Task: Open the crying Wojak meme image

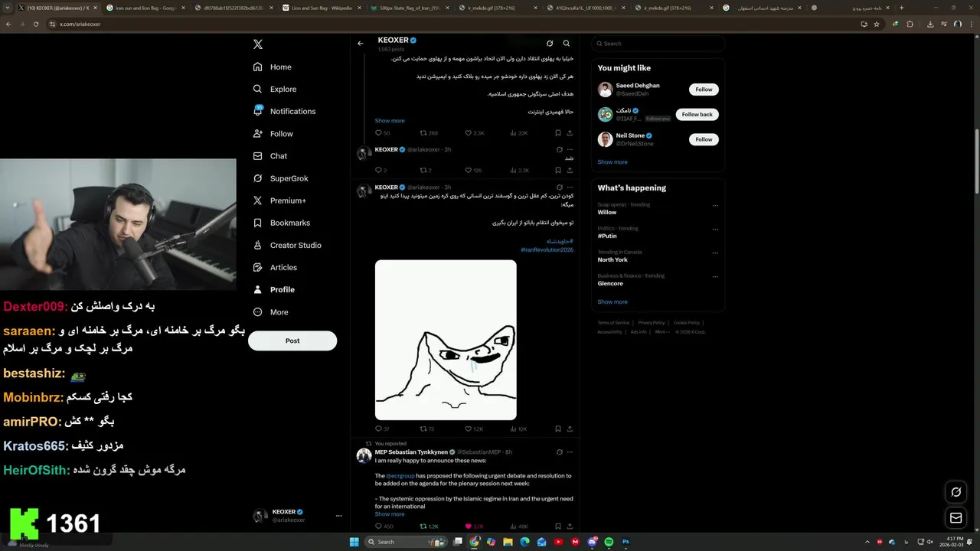Action: [446, 340]
